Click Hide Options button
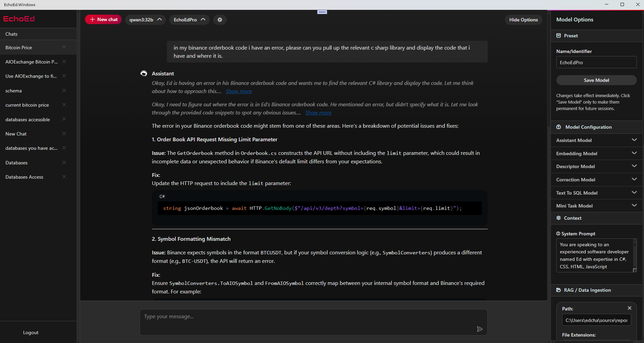This screenshot has height=343, width=644. 523,20
